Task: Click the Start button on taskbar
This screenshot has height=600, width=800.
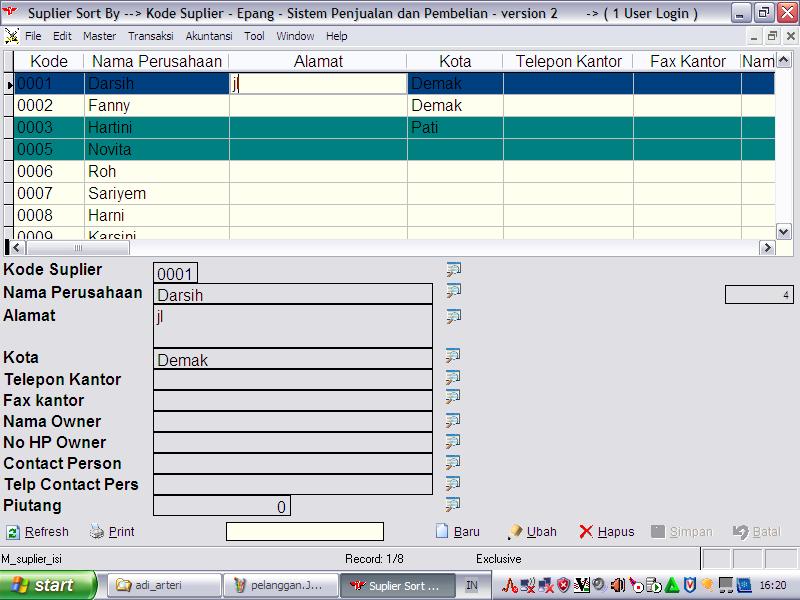Action: pyautogui.click(x=48, y=585)
